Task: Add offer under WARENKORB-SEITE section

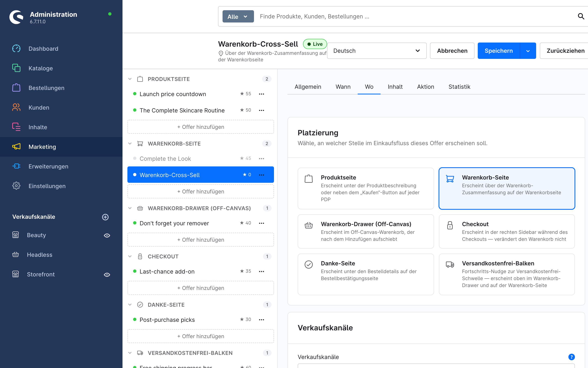Action: click(x=200, y=192)
